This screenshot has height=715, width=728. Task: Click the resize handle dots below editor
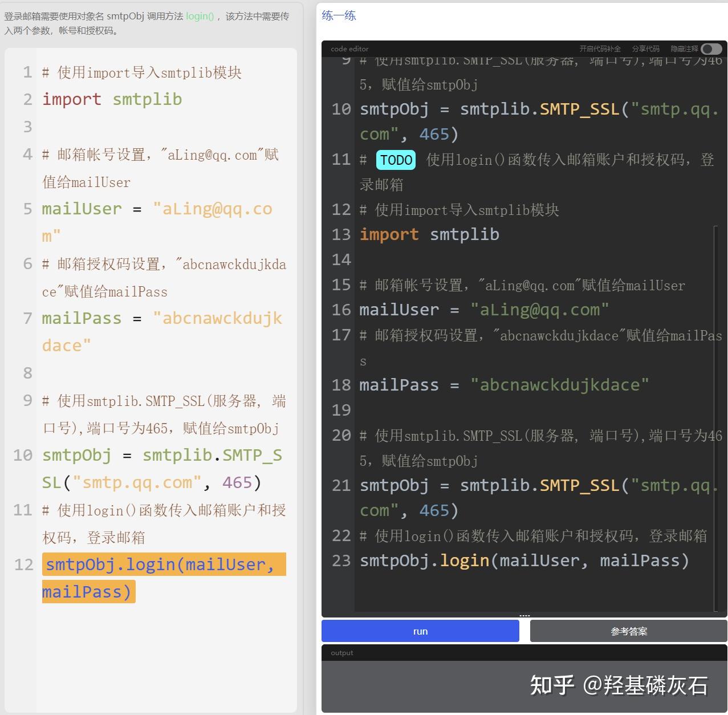pyautogui.click(x=524, y=616)
